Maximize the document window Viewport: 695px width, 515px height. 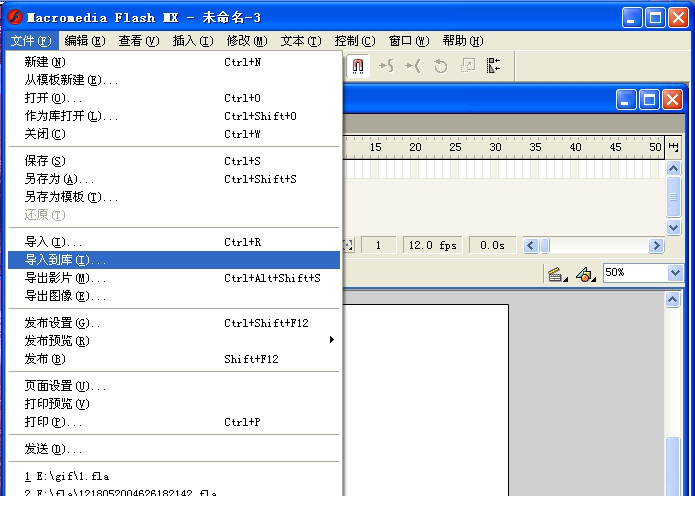click(649, 100)
